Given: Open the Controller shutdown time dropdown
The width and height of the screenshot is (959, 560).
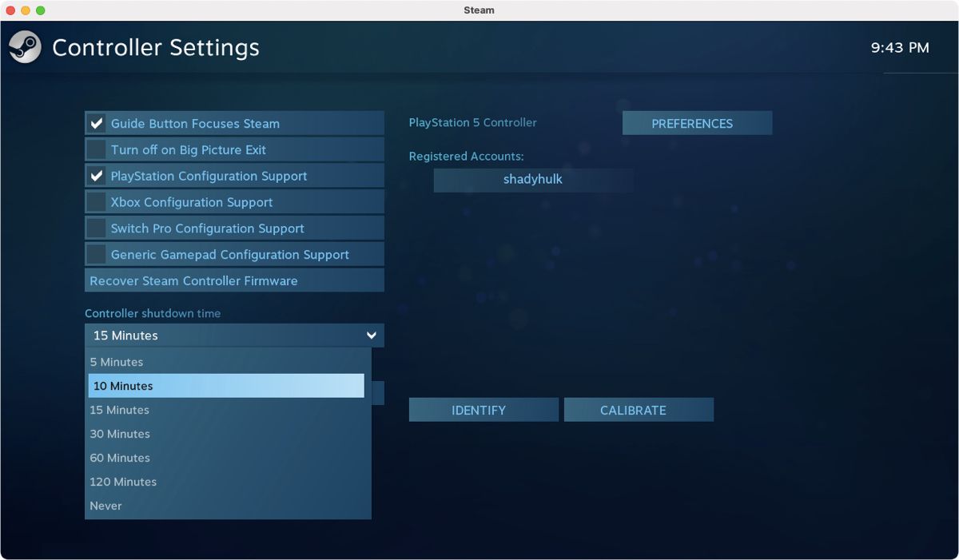Looking at the screenshot, I should point(234,336).
